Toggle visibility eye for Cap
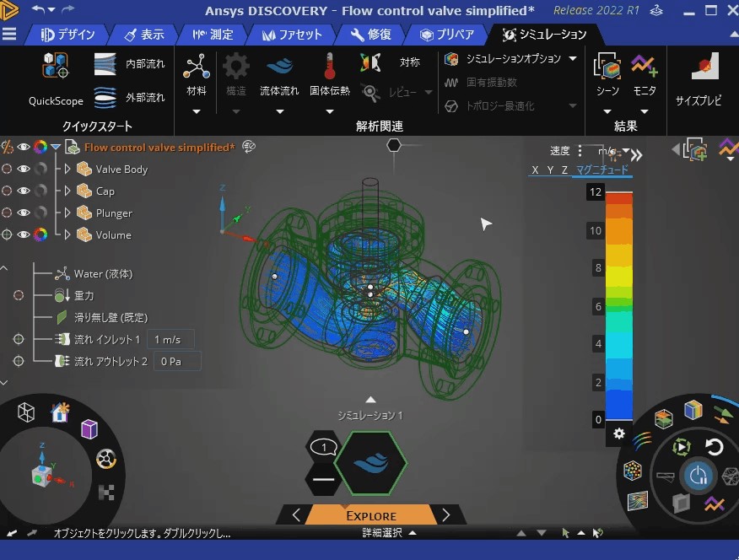The width and height of the screenshot is (739, 560). [x=24, y=191]
